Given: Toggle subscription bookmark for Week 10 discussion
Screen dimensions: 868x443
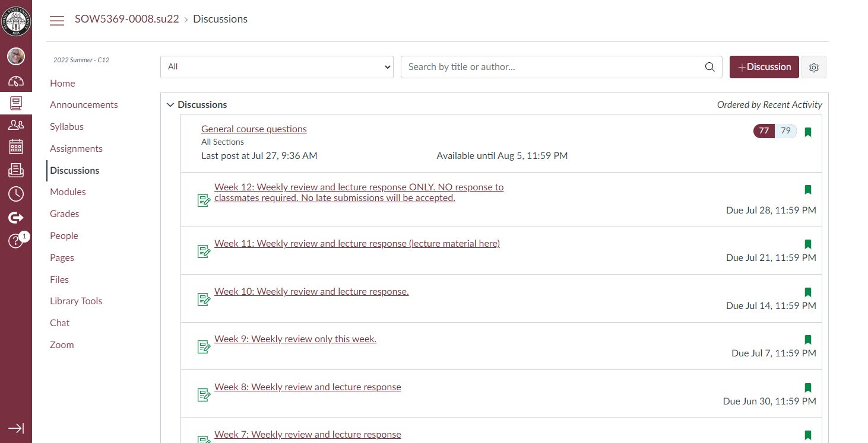Looking at the screenshot, I should pyautogui.click(x=807, y=292).
